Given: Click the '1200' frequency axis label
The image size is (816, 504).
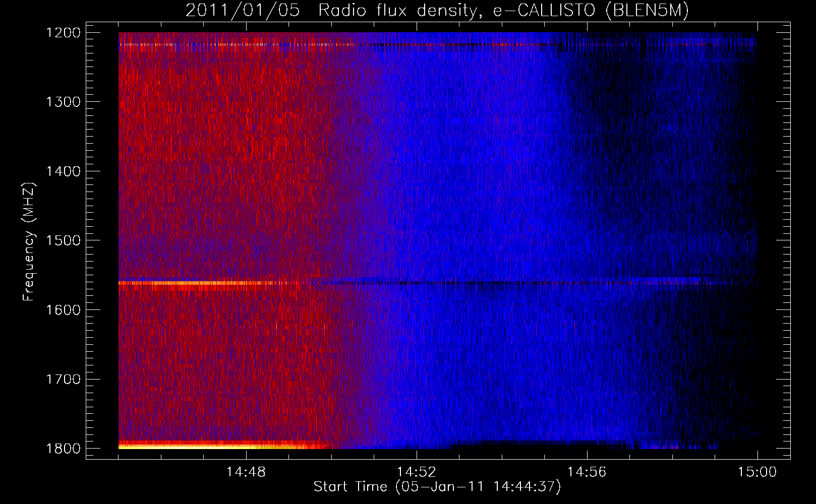Looking at the screenshot, I should tap(63, 33).
